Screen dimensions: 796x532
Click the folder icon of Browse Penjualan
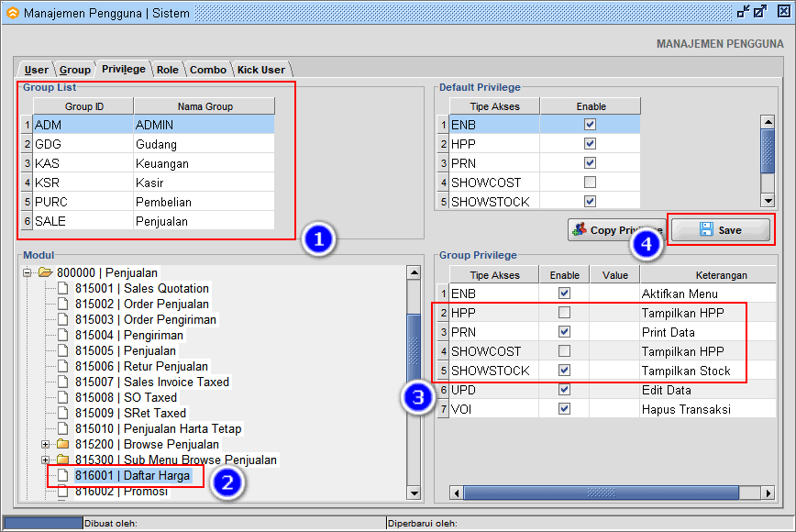63,444
